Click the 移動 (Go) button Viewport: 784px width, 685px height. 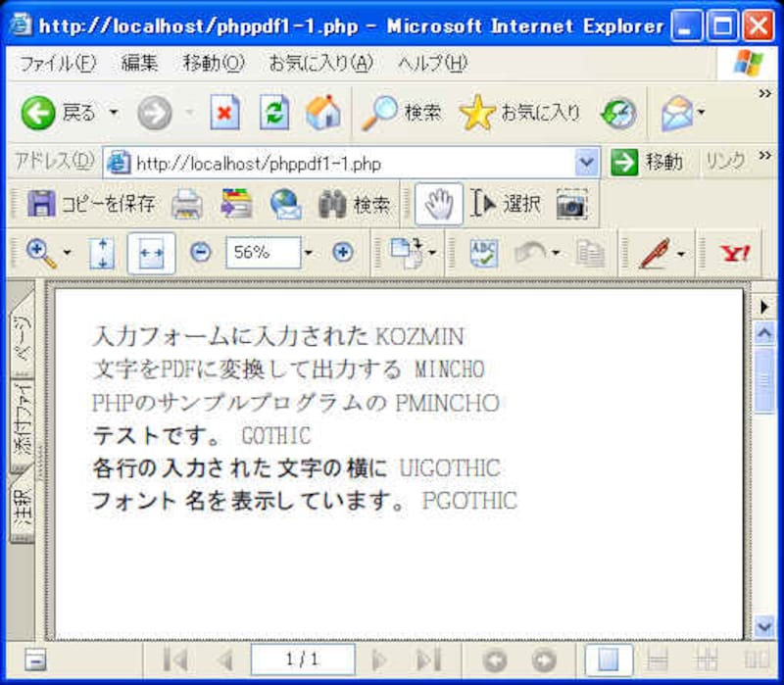coord(648,163)
